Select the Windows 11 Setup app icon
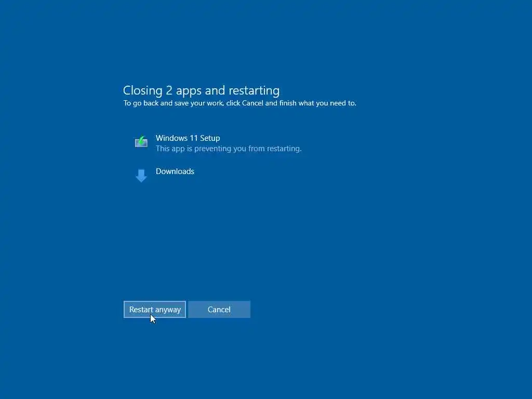 click(x=141, y=141)
